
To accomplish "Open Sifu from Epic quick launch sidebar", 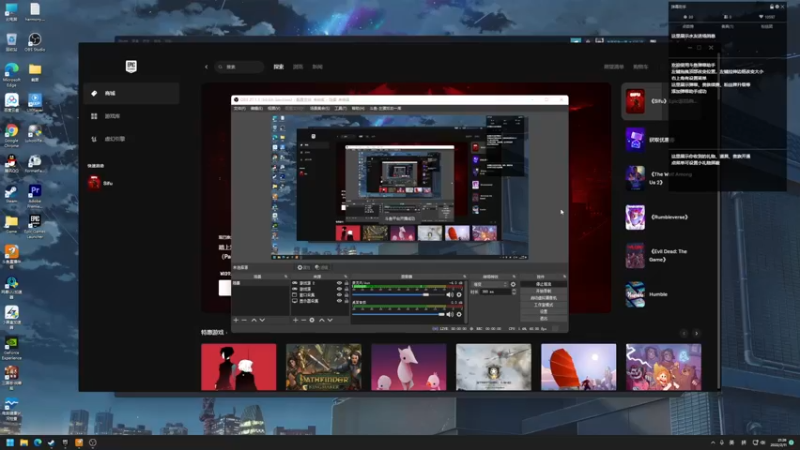I will coord(101,183).
